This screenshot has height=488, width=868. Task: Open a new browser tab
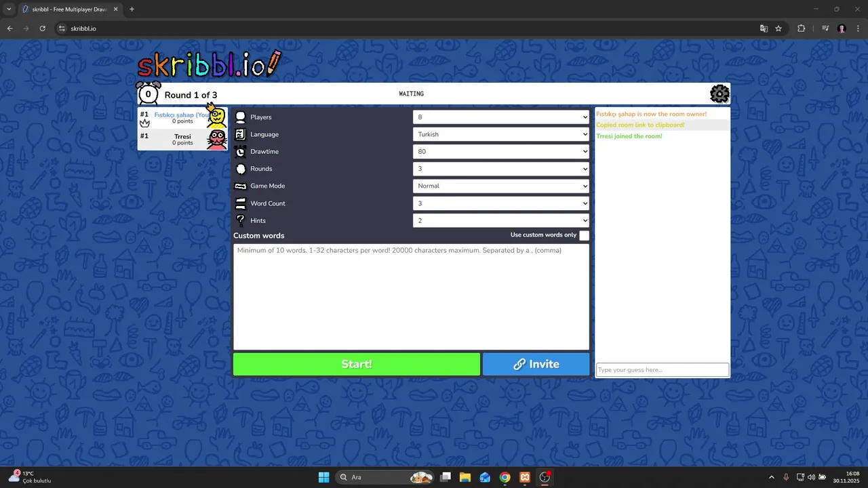click(132, 9)
